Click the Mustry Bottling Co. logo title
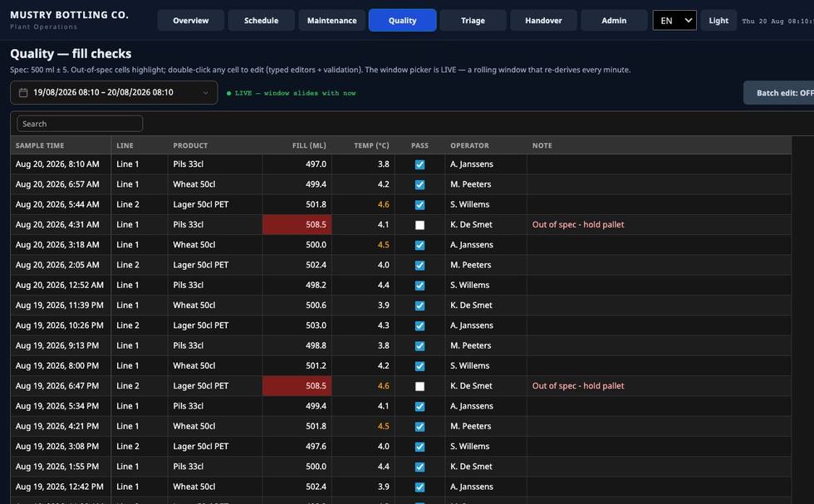The image size is (814, 504). tap(69, 15)
